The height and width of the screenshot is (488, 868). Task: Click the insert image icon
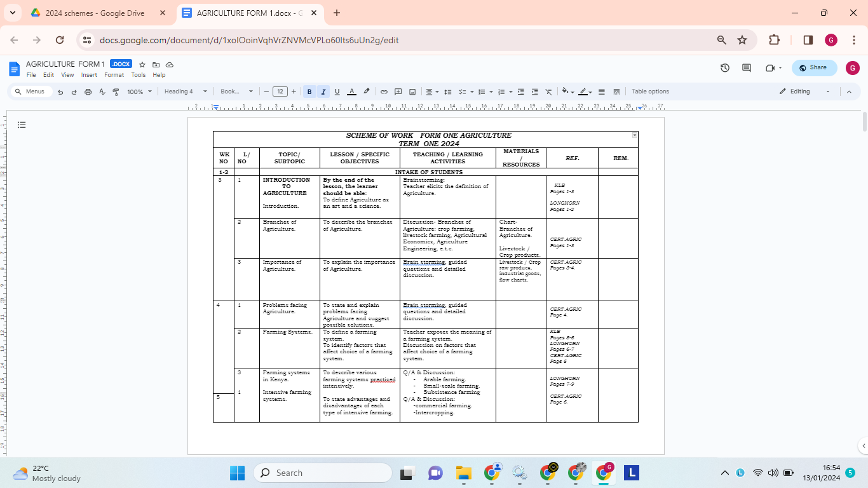(x=412, y=91)
